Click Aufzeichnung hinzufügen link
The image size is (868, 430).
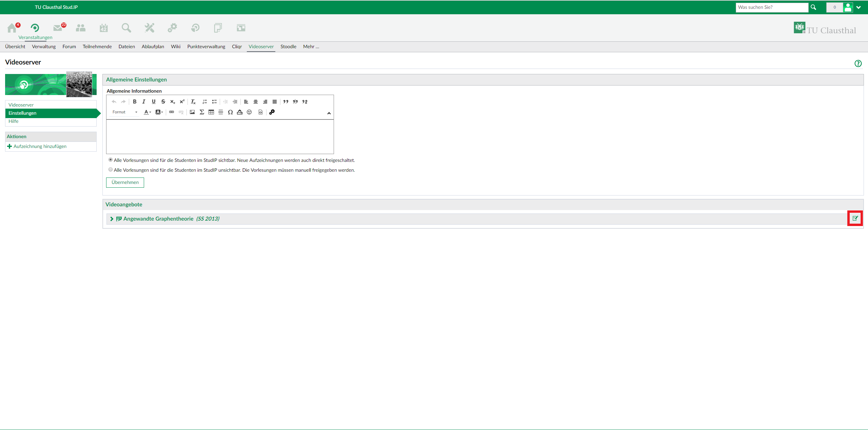[x=40, y=146]
